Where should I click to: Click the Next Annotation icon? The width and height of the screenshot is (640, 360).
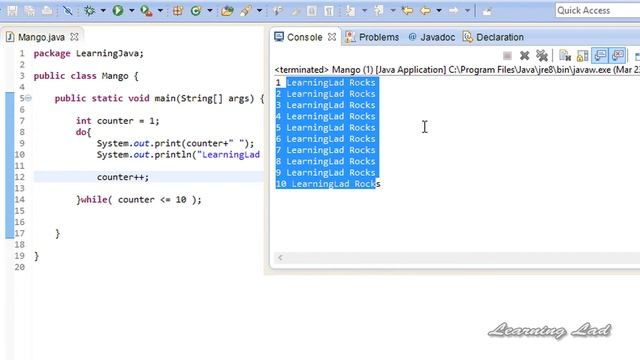[350, 11]
